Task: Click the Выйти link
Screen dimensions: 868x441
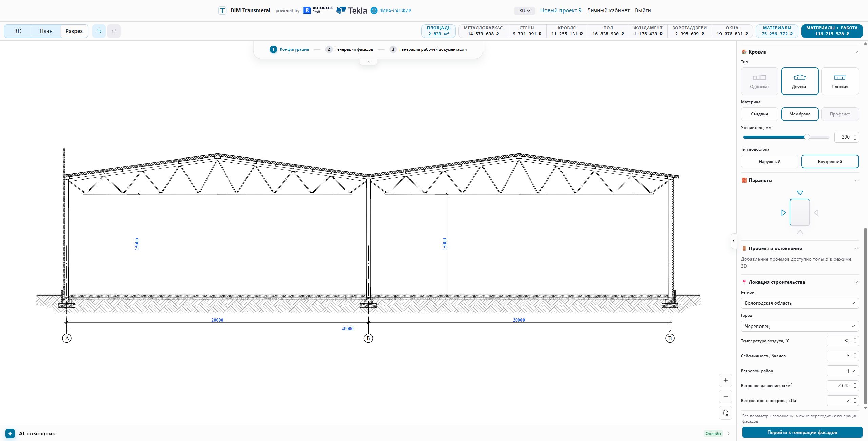Action: [643, 10]
